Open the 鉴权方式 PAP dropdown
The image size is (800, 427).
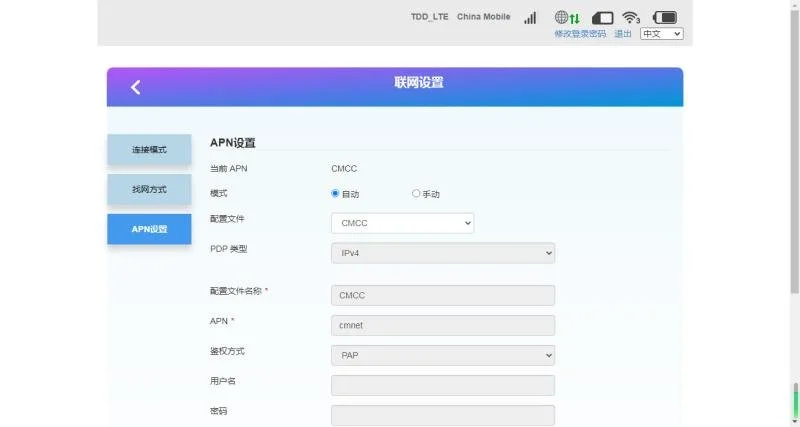point(443,355)
